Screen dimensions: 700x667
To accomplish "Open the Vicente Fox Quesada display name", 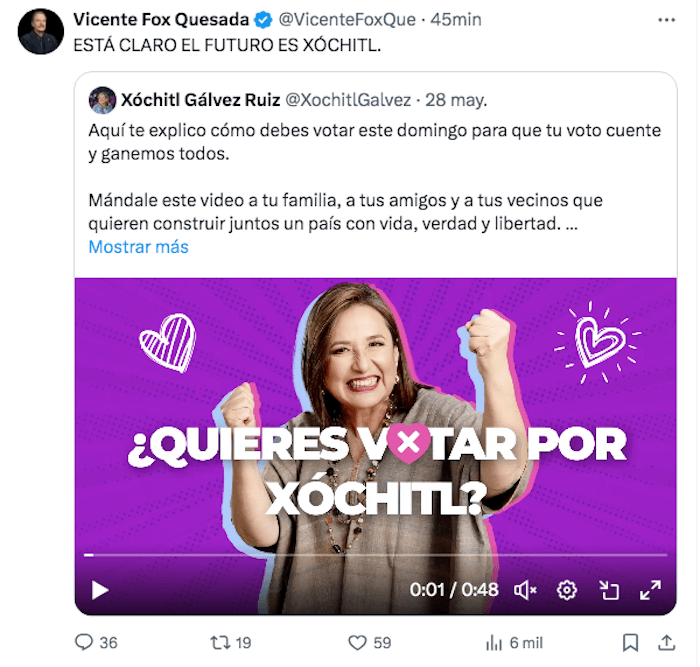I will pyautogui.click(x=161, y=20).
